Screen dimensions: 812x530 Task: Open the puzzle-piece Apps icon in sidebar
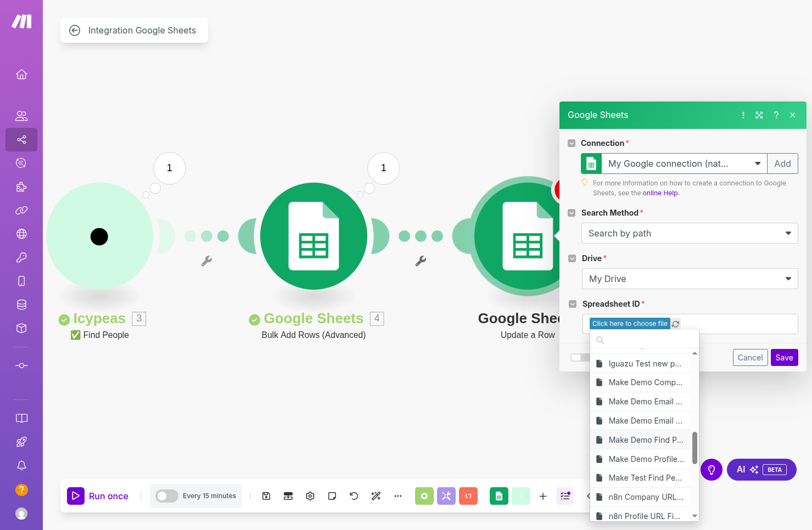(21, 187)
